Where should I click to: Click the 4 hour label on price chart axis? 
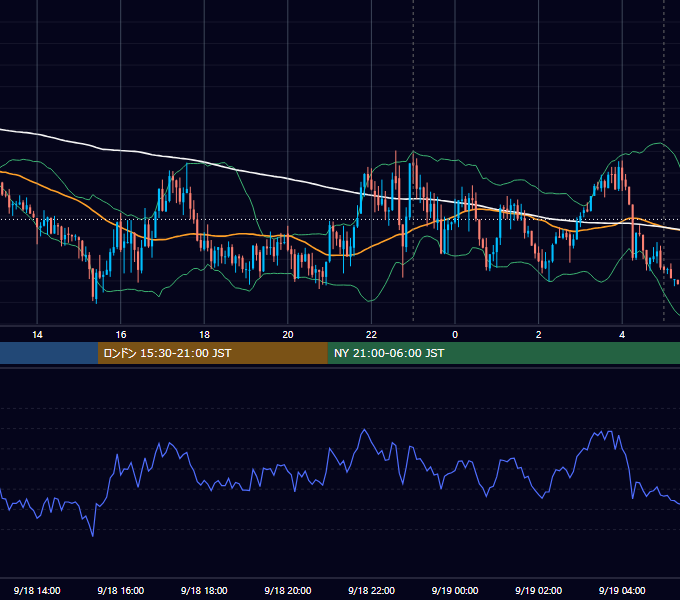coord(622,335)
